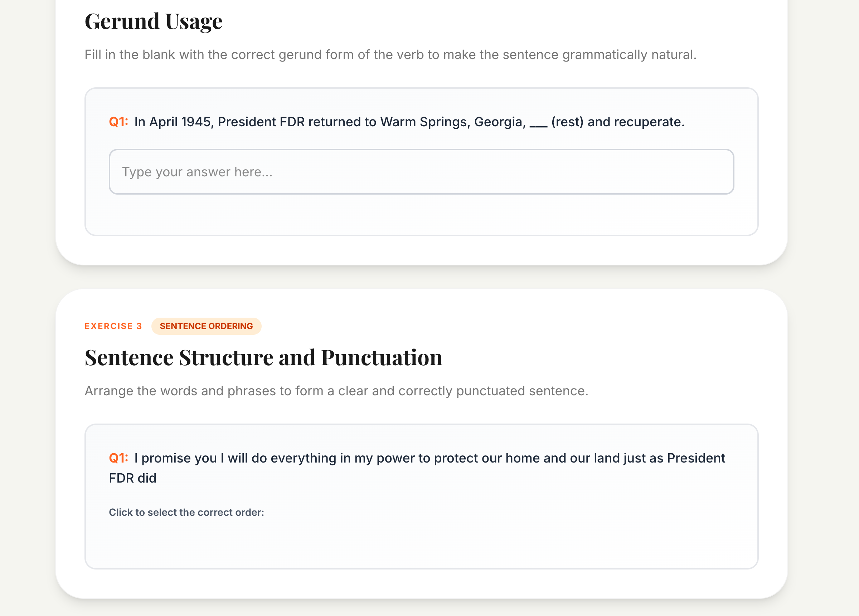Image resolution: width=859 pixels, height=616 pixels.
Task: Click the words 'FDR did' on second line
Action: [132, 478]
